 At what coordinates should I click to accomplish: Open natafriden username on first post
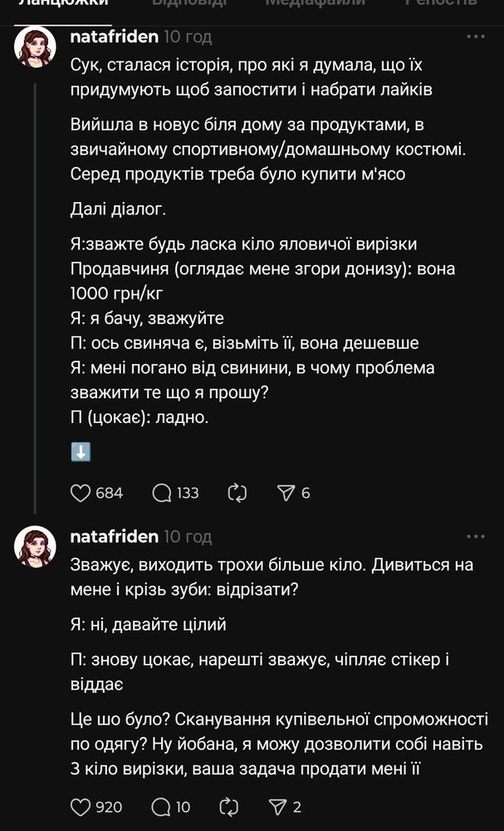click(115, 37)
